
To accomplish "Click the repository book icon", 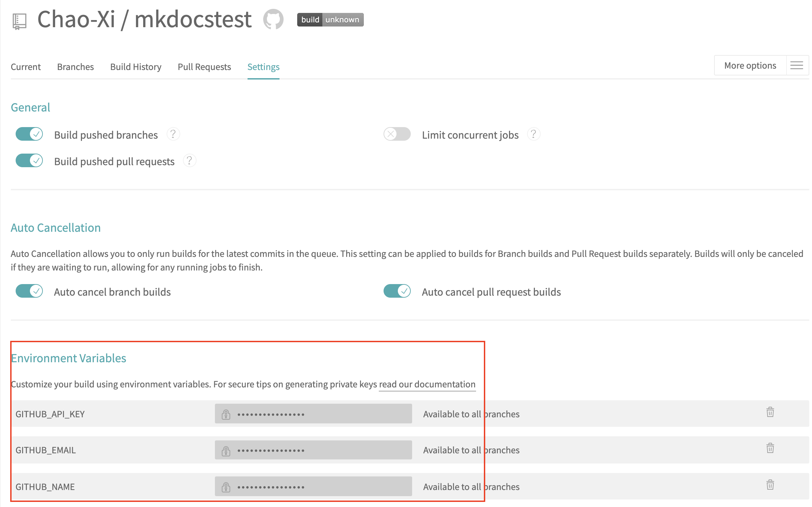I will 19,21.
